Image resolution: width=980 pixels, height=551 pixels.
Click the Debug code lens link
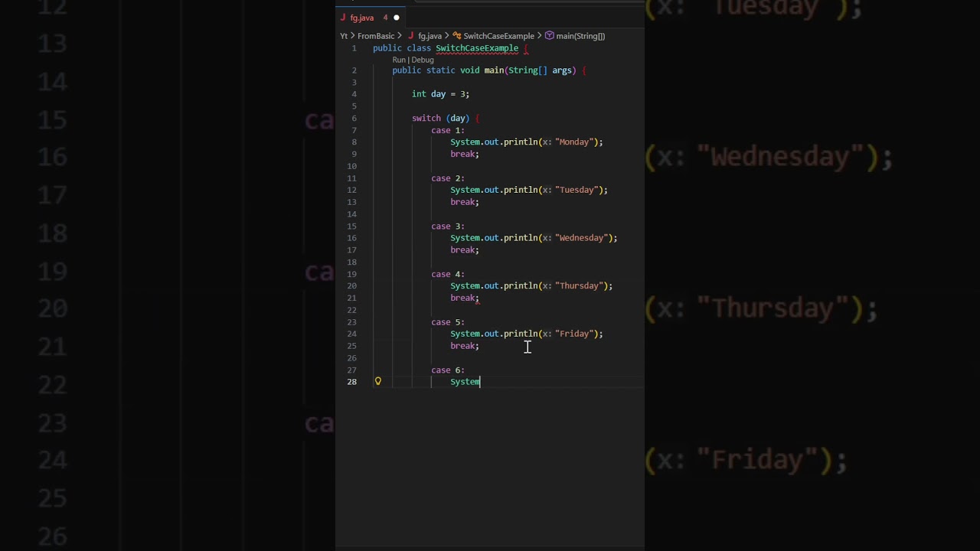tap(422, 60)
